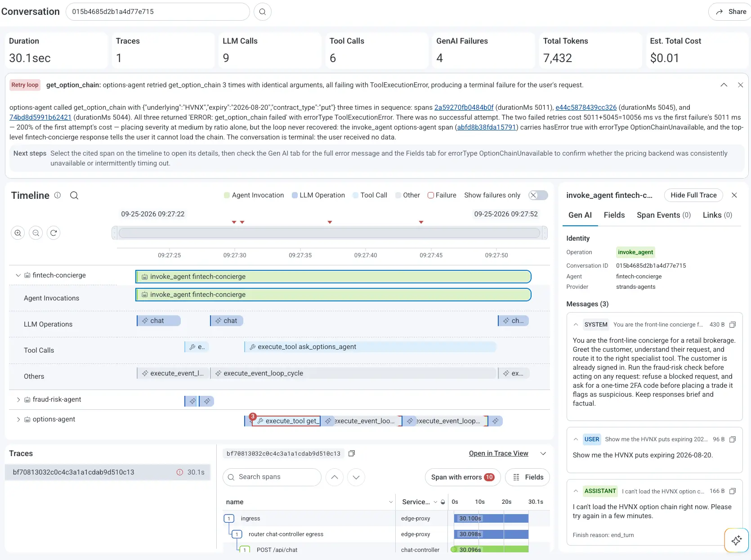Select the second chat LLM span
Screen dimensions: 751x560
[227, 321]
